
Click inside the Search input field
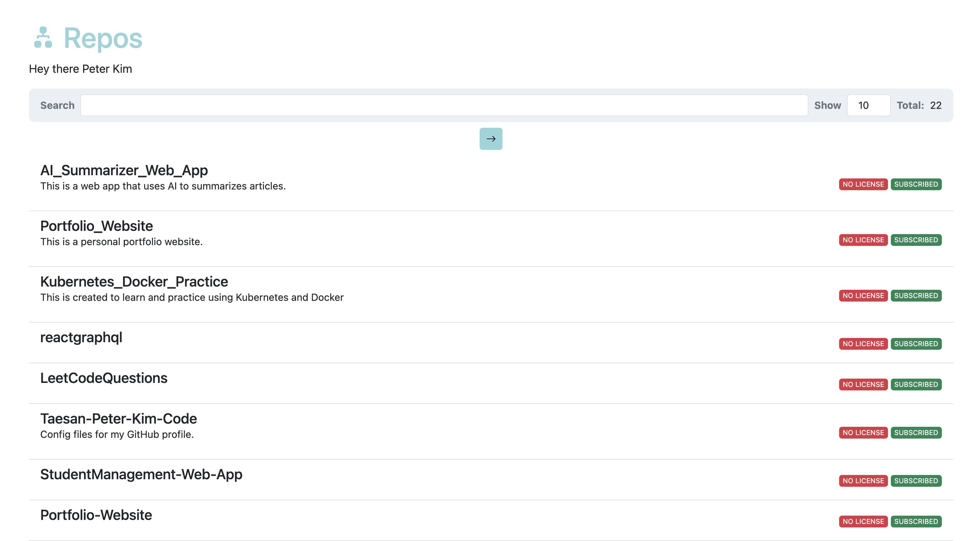click(x=444, y=105)
